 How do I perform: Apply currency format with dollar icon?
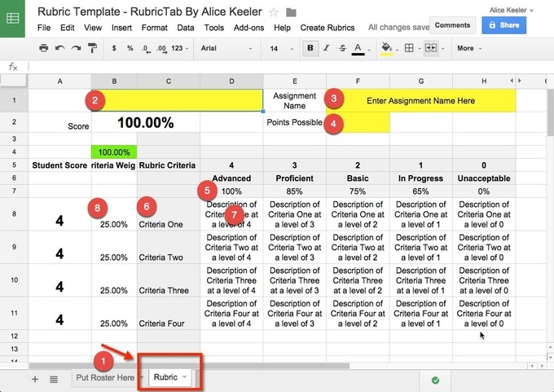[114, 48]
